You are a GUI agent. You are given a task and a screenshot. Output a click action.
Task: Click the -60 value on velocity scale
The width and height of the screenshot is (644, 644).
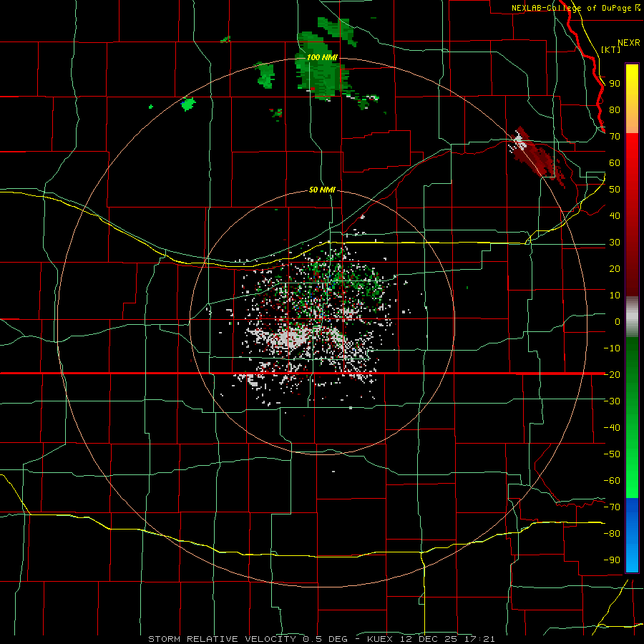tap(612, 481)
